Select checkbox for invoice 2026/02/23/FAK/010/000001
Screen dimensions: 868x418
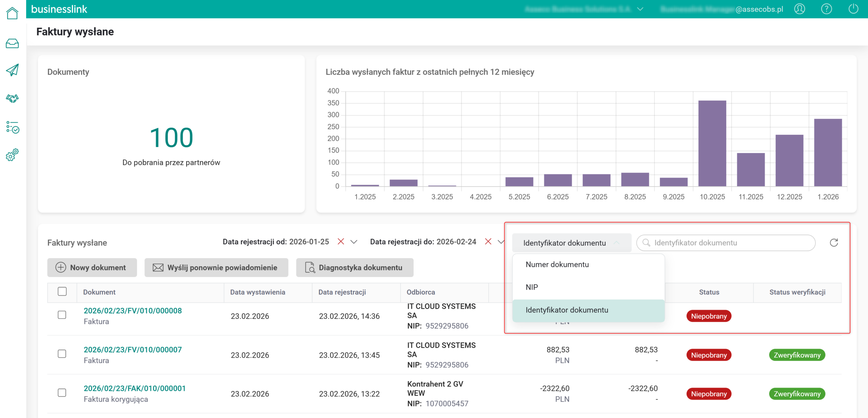(x=62, y=393)
